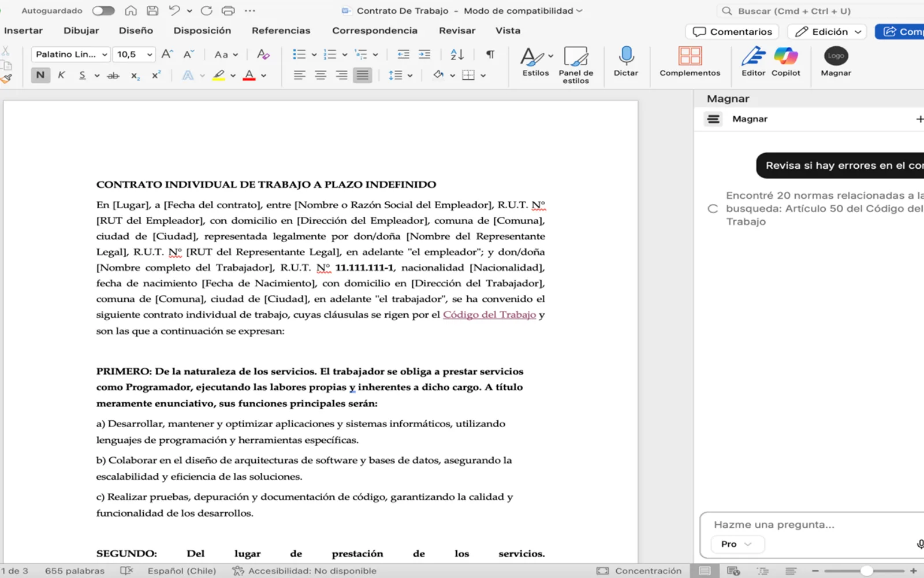This screenshot has height=578, width=924.
Task: Click the Redo icon
Action: tap(206, 10)
